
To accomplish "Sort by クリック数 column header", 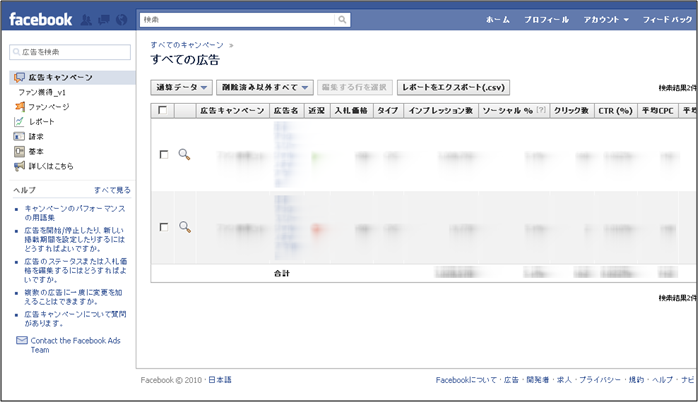I will tap(571, 110).
